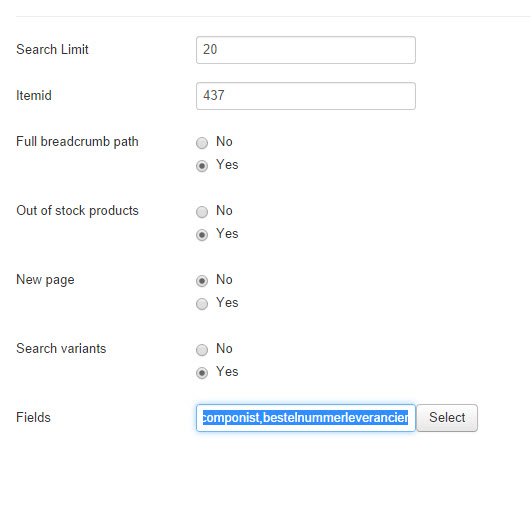
Task: Click the Search Limit input field
Action: click(x=306, y=50)
